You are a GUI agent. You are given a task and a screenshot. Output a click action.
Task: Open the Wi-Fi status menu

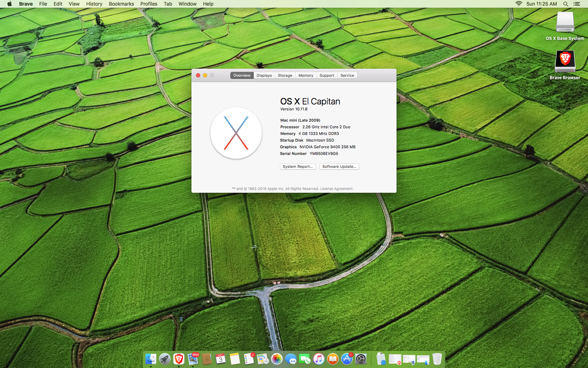519,4
